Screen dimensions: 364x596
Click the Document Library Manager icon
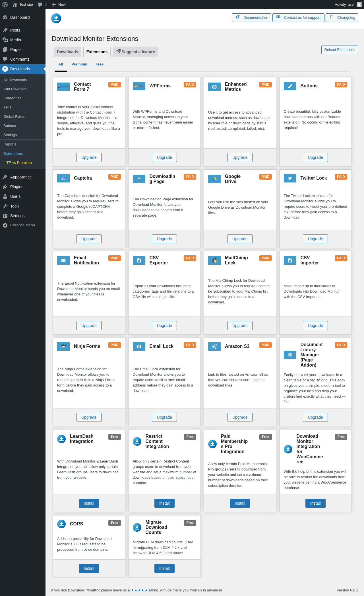[290, 355]
